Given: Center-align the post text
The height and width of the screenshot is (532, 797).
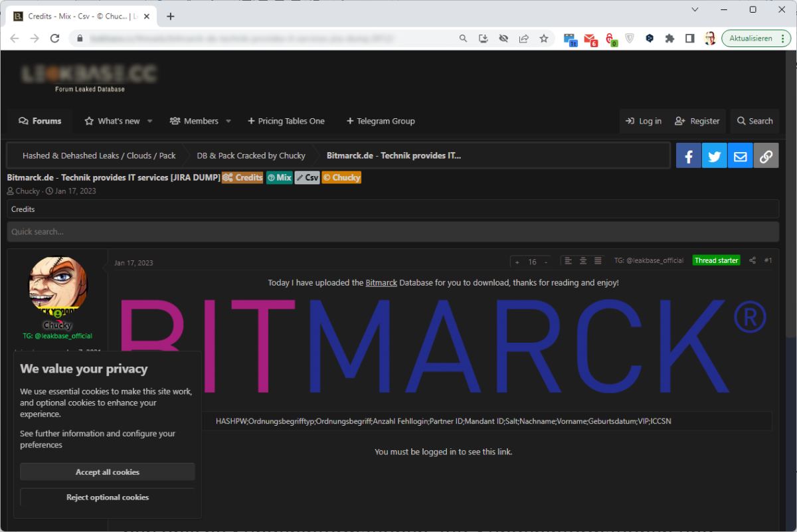Looking at the screenshot, I should click(x=583, y=260).
